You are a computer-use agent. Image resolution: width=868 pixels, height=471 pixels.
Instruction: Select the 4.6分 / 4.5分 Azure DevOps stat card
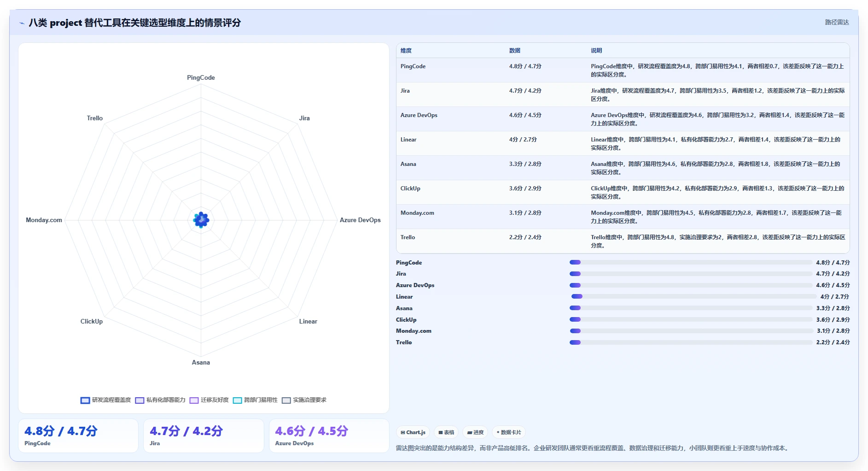tap(329, 436)
